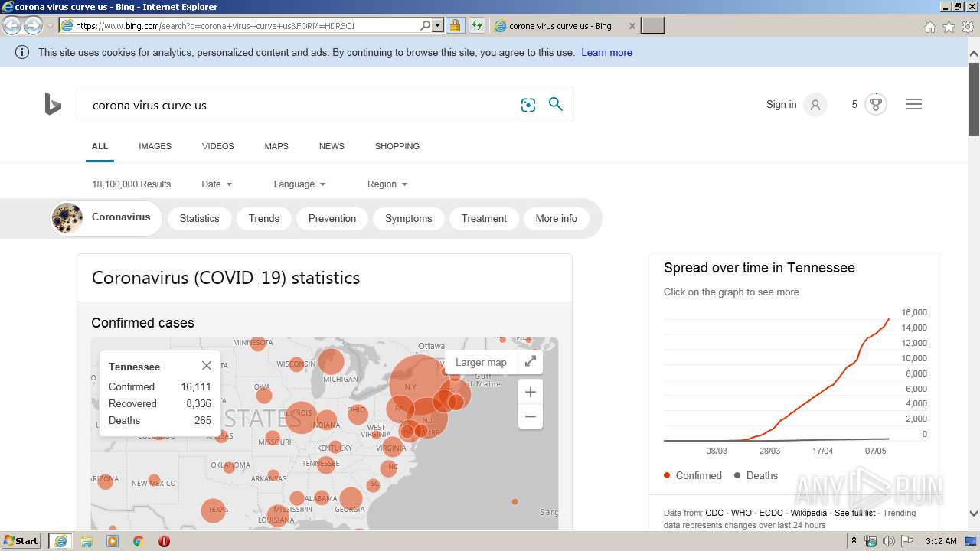Viewport: 980px width, 551px height.
Task: Click the IE back navigation arrow
Action: (x=12, y=25)
